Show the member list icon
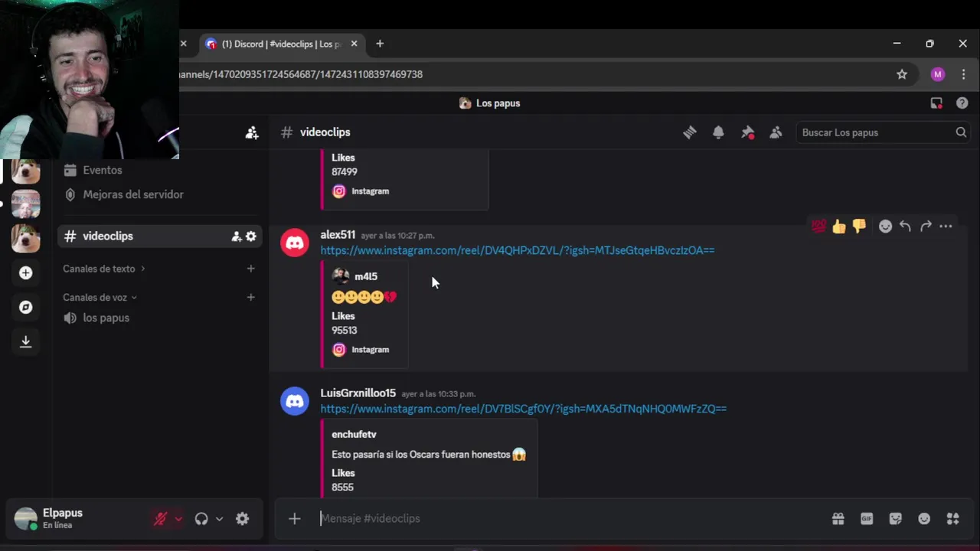 [776, 132]
